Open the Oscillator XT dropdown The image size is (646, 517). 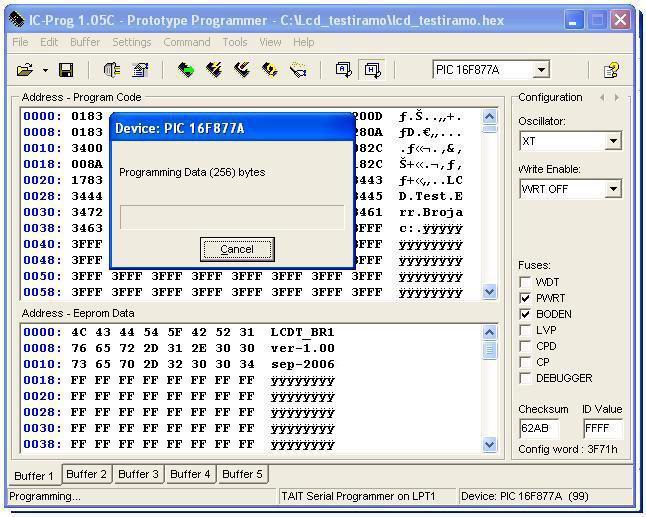coord(613,141)
